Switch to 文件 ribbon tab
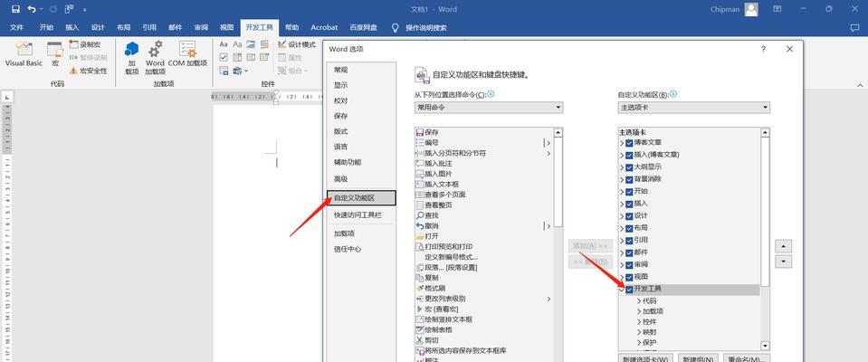This screenshot has width=868, height=362. 16,27
